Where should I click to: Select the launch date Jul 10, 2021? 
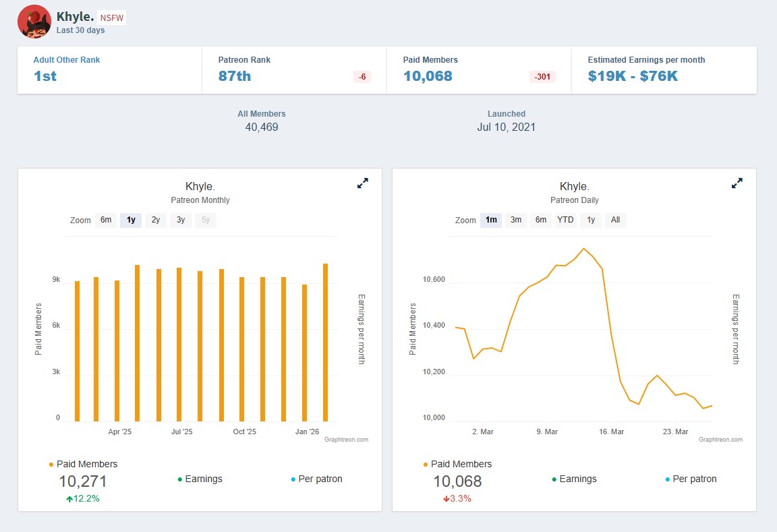(x=507, y=127)
